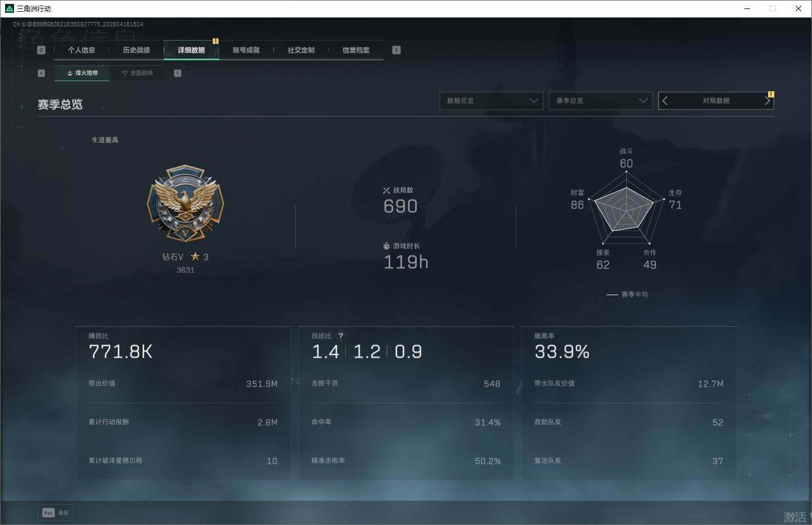Switch to the 全面战场 mode sub-tab
This screenshot has width=812, height=525.
[137, 73]
